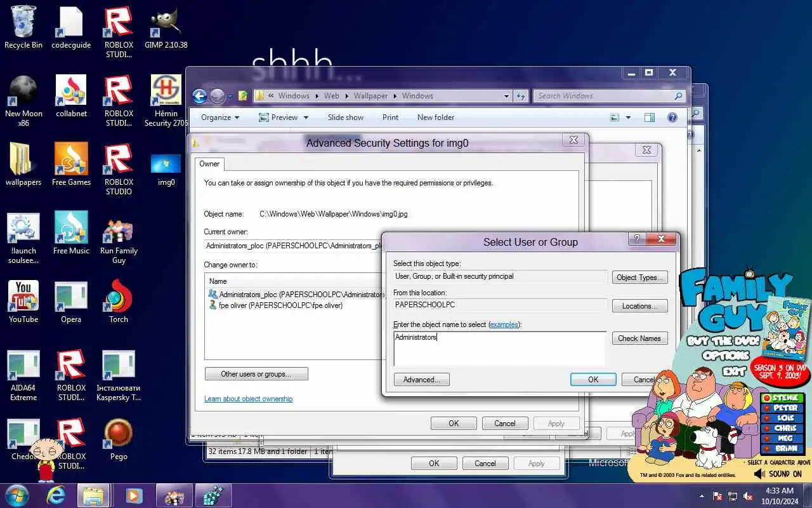Launch the Torch browser icon
Image resolution: width=812 pixels, height=508 pixels.
[119, 302]
